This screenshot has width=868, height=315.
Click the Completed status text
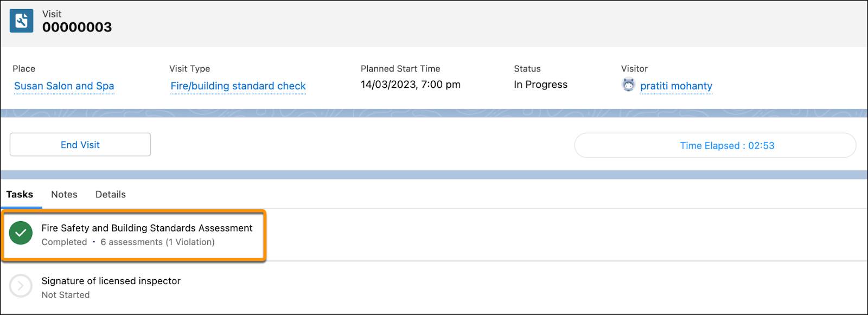click(x=64, y=242)
